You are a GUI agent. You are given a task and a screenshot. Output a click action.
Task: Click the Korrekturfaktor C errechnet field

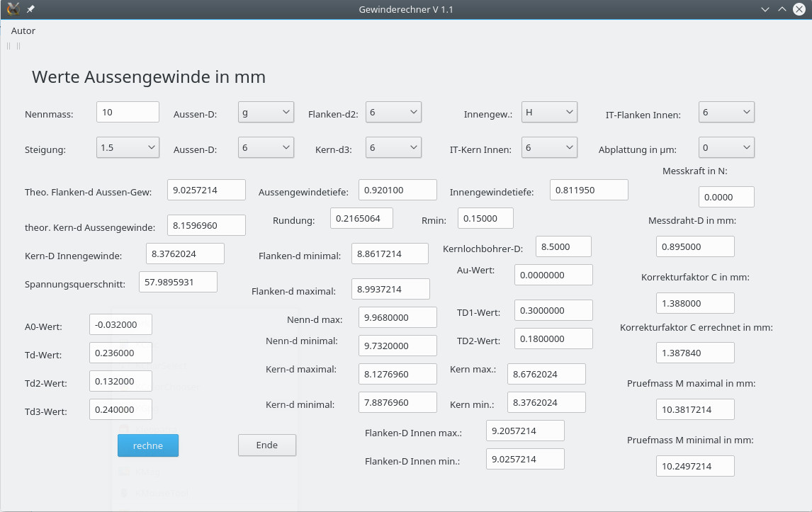tap(695, 353)
